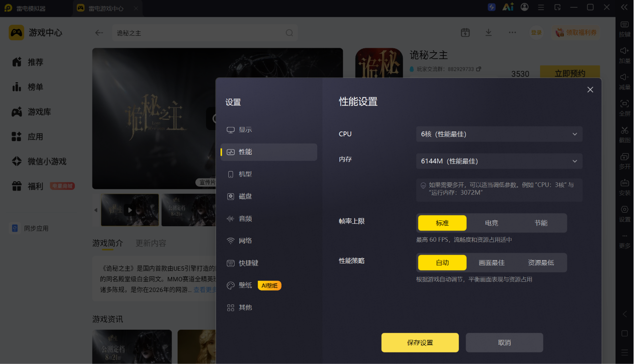
Task: Show 更多 tools in the right sidebar
Action: tap(625, 241)
